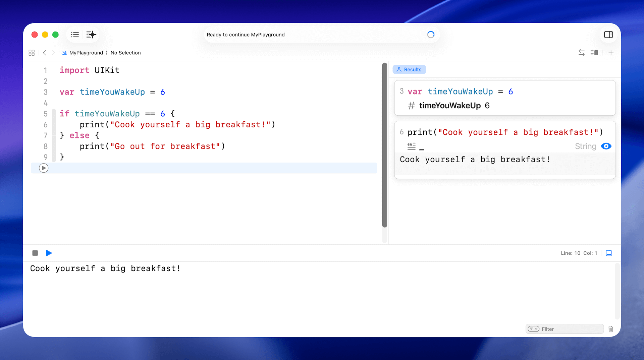The width and height of the screenshot is (644, 360).
Task: Click the editor vertical scrollbar
Action: tap(384, 145)
